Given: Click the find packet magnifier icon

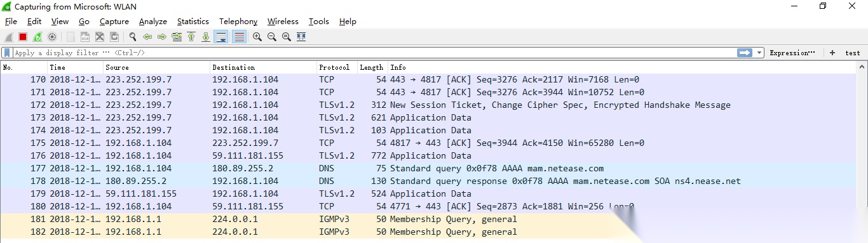Looking at the screenshot, I should pos(132,37).
